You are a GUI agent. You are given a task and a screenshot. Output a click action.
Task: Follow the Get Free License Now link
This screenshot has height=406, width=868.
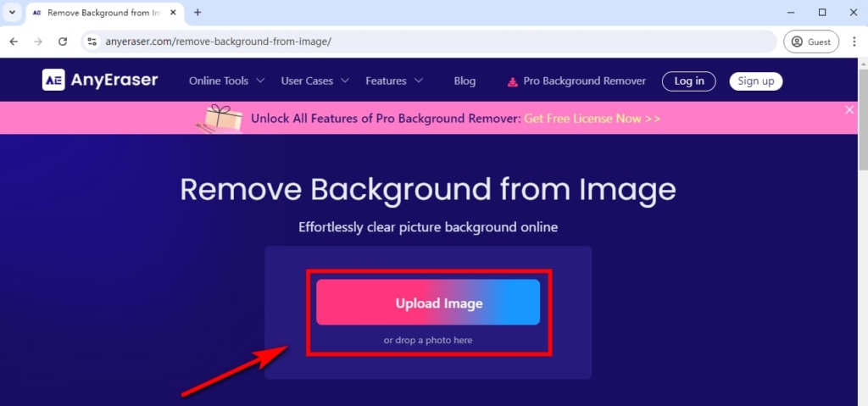point(592,119)
